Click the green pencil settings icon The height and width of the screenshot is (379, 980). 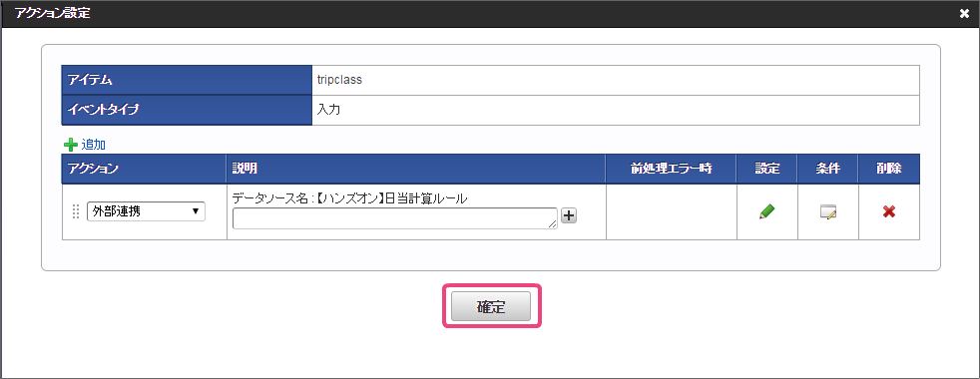tap(766, 212)
